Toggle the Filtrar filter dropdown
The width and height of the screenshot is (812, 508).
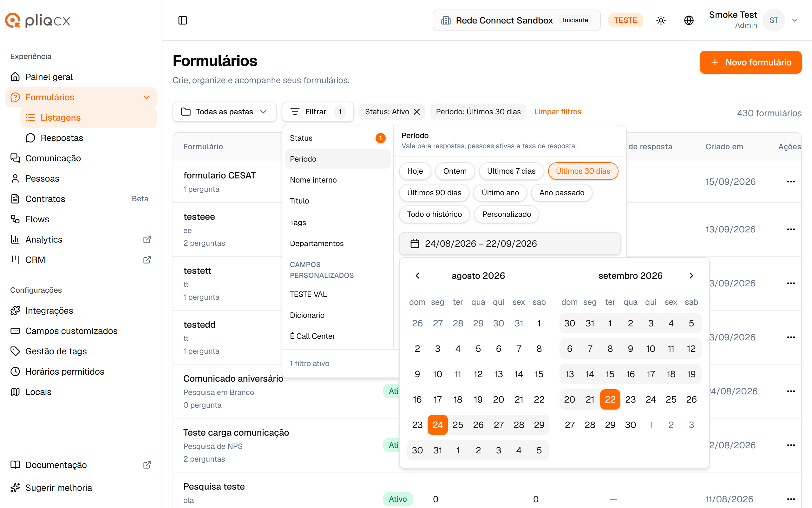coord(318,111)
